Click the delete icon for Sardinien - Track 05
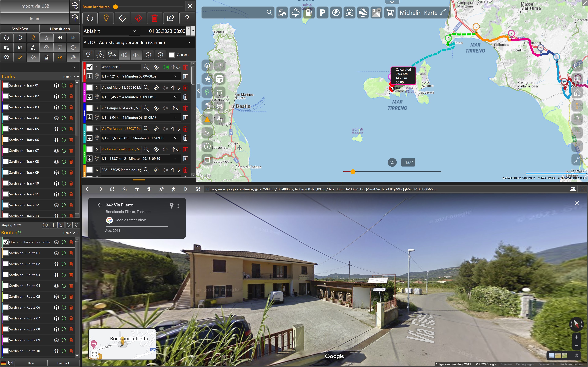 coord(71,129)
